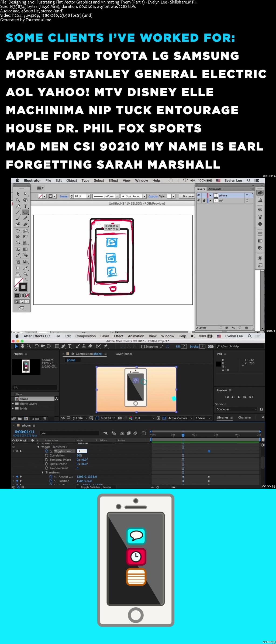
Task: Open the Brushes panel icon in Illustrator dock
Action: 260,217
